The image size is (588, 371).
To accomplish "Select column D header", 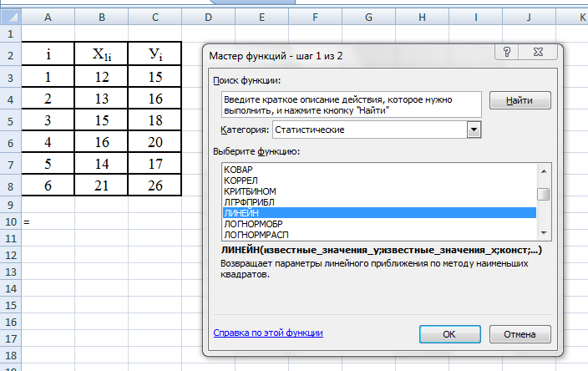I will click(209, 18).
